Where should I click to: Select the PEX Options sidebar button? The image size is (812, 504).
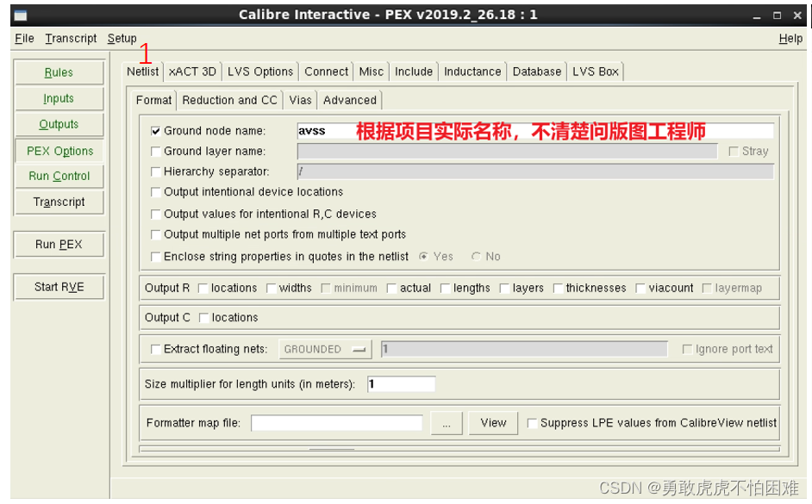point(59,151)
